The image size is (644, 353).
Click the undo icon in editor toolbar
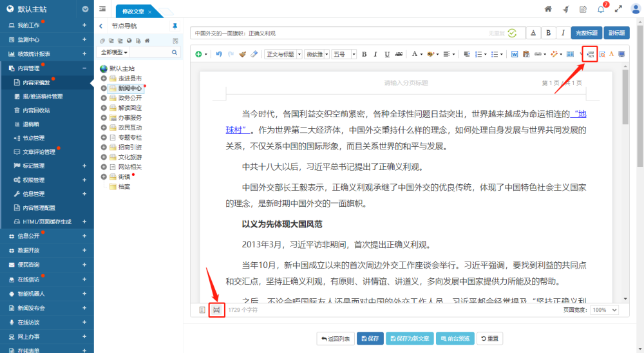pyautogui.click(x=219, y=54)
